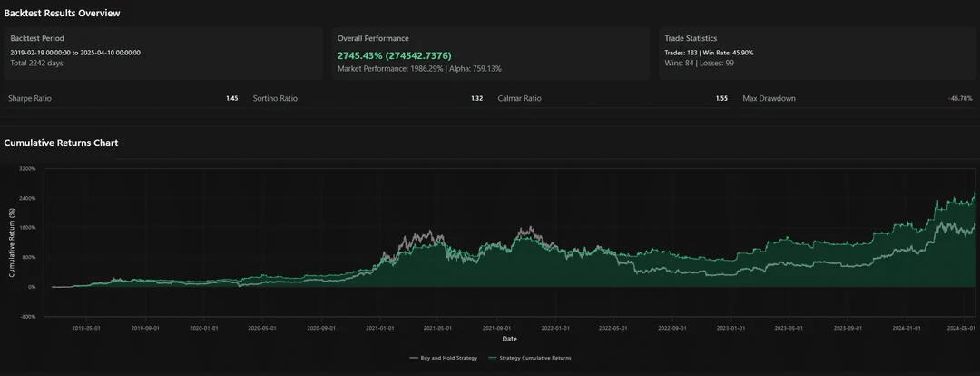980x376 pixels.
Task: Select the Trade Statistics card
Action: click(816, 53)
